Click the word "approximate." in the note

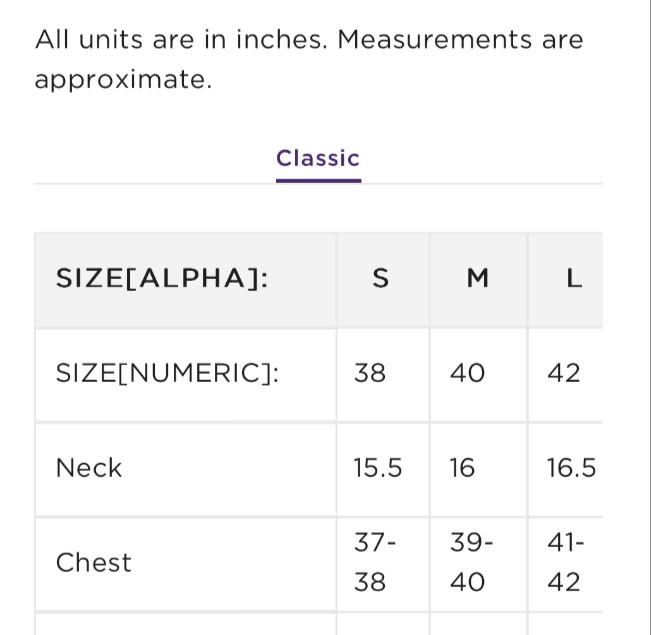(123, 80)
